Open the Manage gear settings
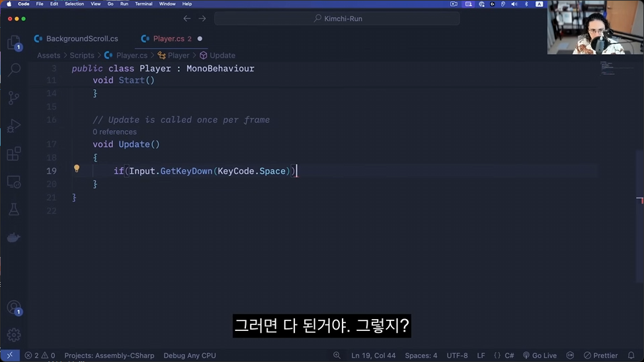 click(x=14, y=335)
